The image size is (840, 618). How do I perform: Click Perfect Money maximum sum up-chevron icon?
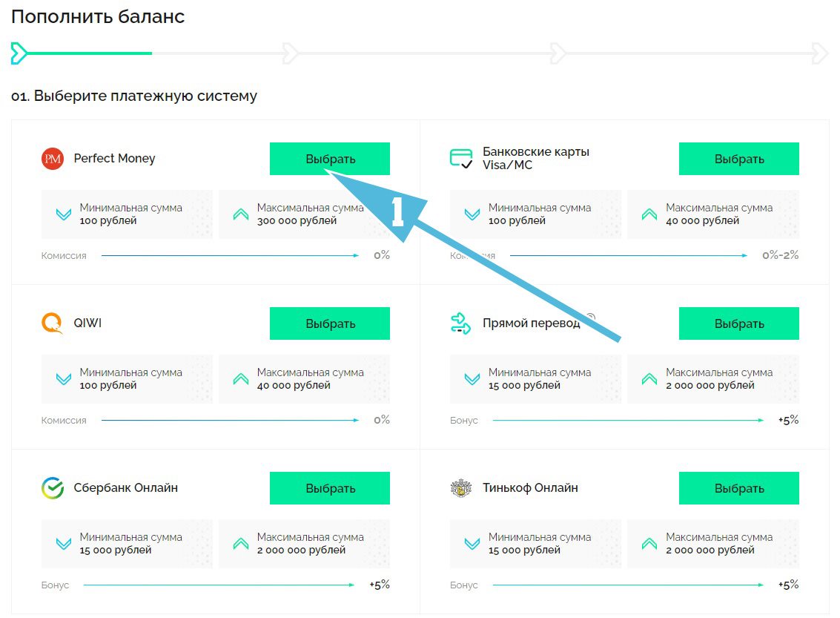click(x=241, y=214)
